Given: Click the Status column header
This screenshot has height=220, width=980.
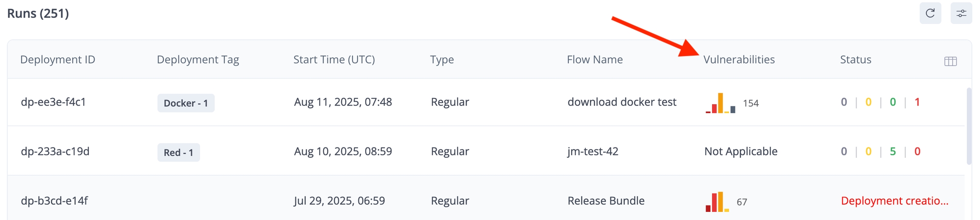Looking at the screenshot, I should [x=855, y=60].
